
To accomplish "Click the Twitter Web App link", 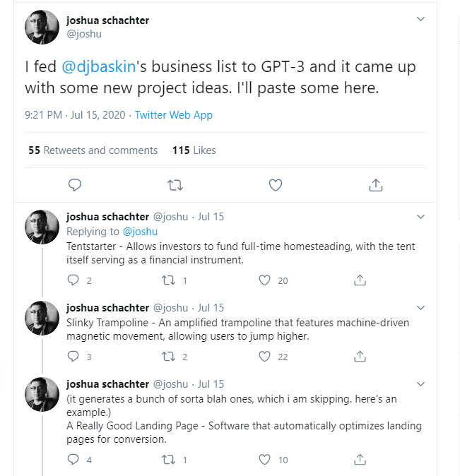I will click(x=174, y=114).
